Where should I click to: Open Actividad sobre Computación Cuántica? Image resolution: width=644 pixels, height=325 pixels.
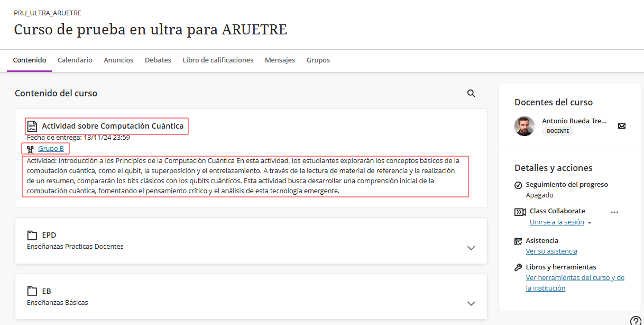click(113, 126)
